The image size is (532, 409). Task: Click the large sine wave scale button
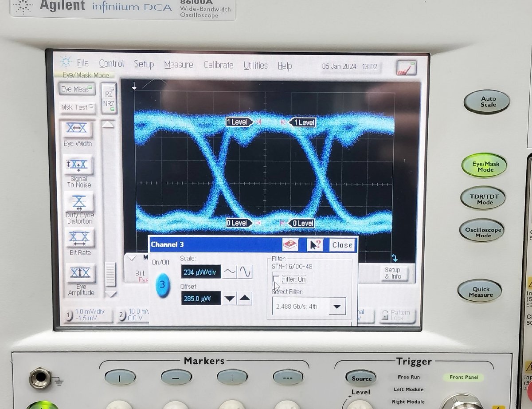245,271
